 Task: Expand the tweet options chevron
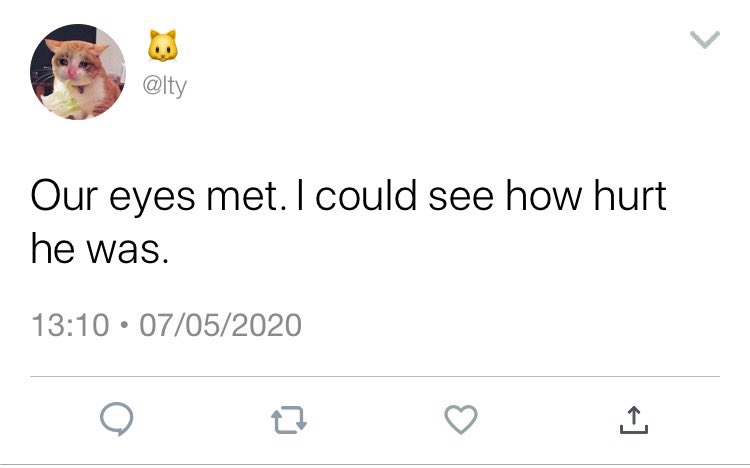(705, 40)
